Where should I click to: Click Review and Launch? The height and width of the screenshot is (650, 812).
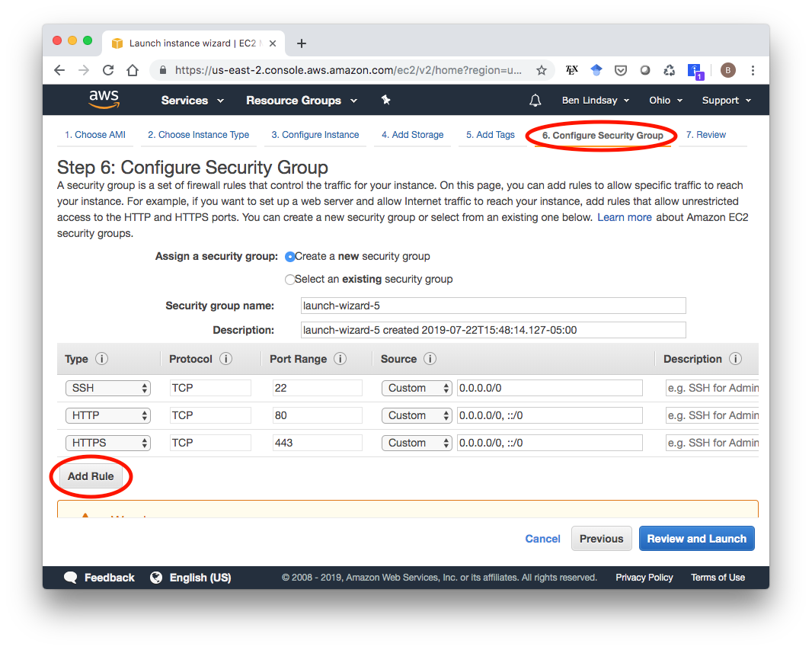696,539
